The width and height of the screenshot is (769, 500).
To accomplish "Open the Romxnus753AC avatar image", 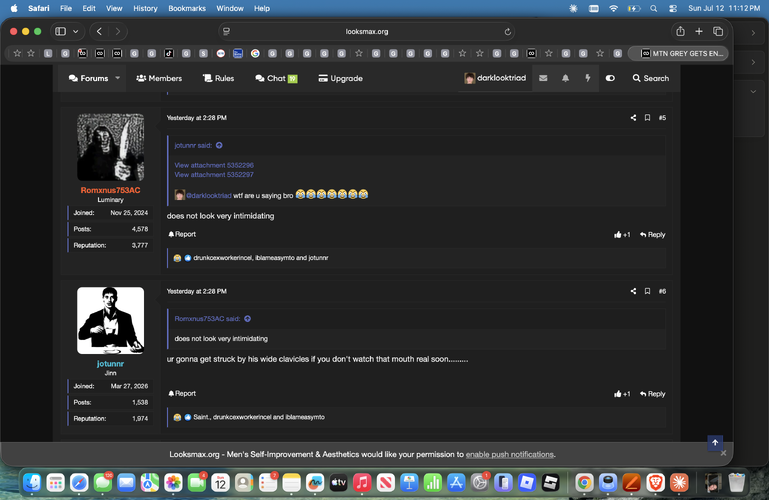I will click(110, 147).
